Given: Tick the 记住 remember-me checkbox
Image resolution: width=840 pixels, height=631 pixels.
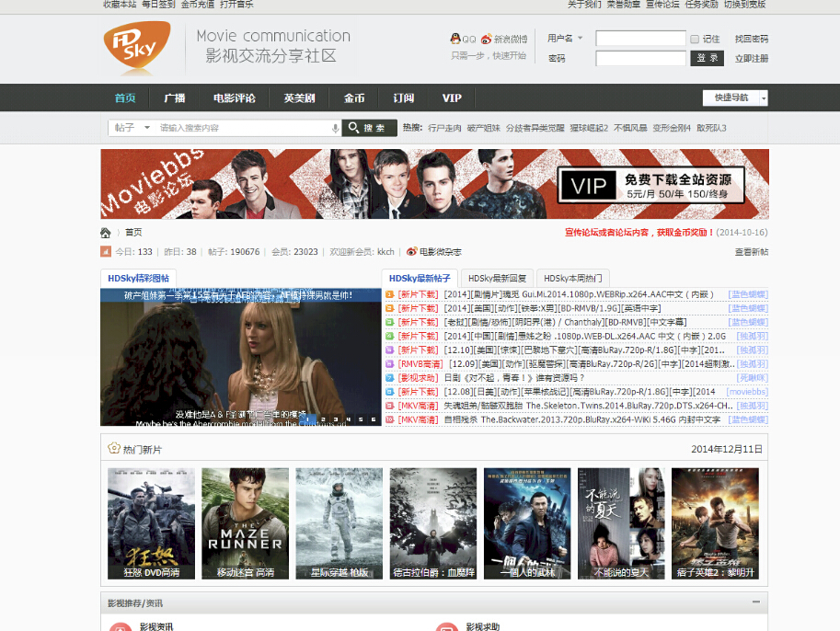Looking at the screenshot, I should [695, 40].
